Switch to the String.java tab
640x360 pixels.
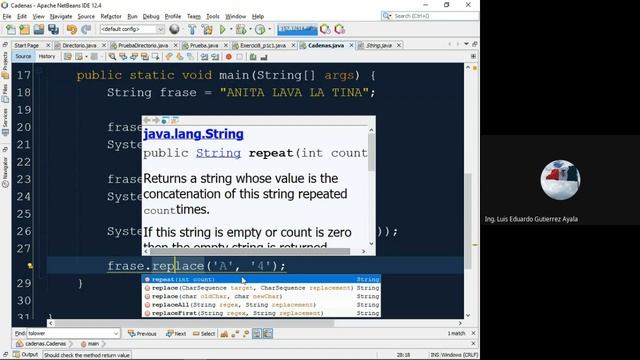tap(379, 45)
